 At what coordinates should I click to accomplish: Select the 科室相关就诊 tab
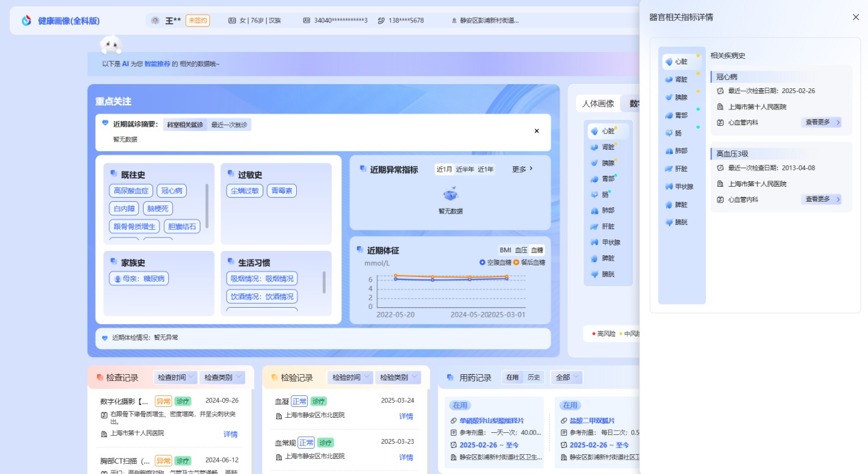tap(185, 124)
